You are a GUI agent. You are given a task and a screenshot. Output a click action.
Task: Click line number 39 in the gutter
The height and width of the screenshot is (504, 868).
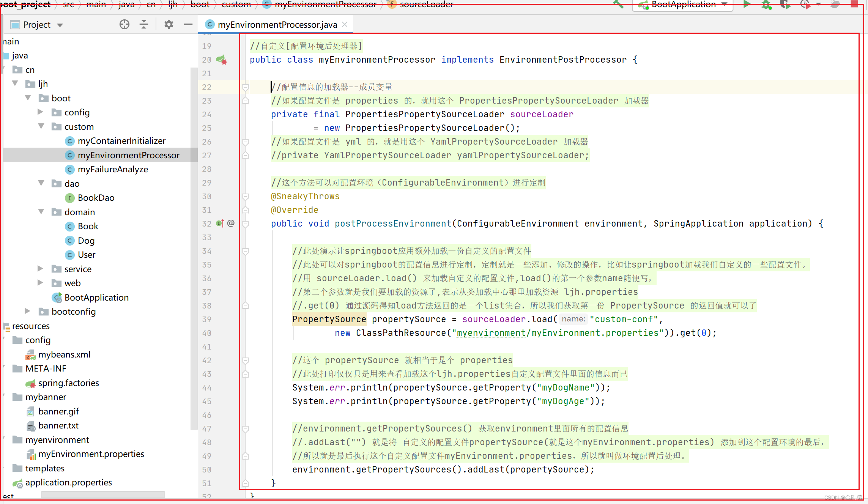click(207, 320)
